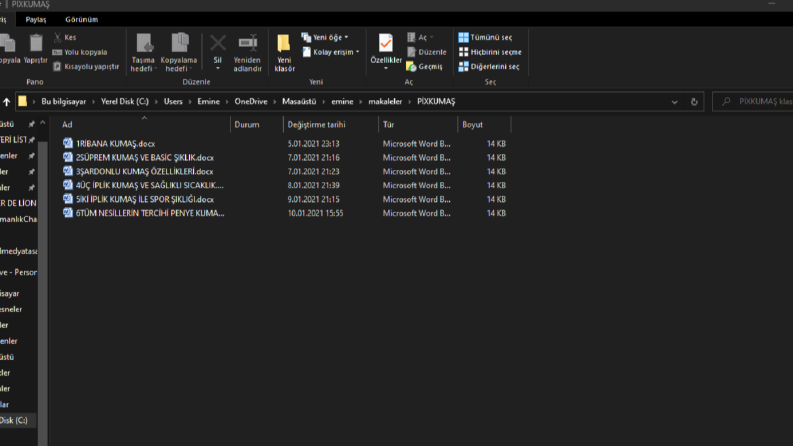Click the Word icon of 1RİBANA KUMAŞ.docx

click(68, 143)
